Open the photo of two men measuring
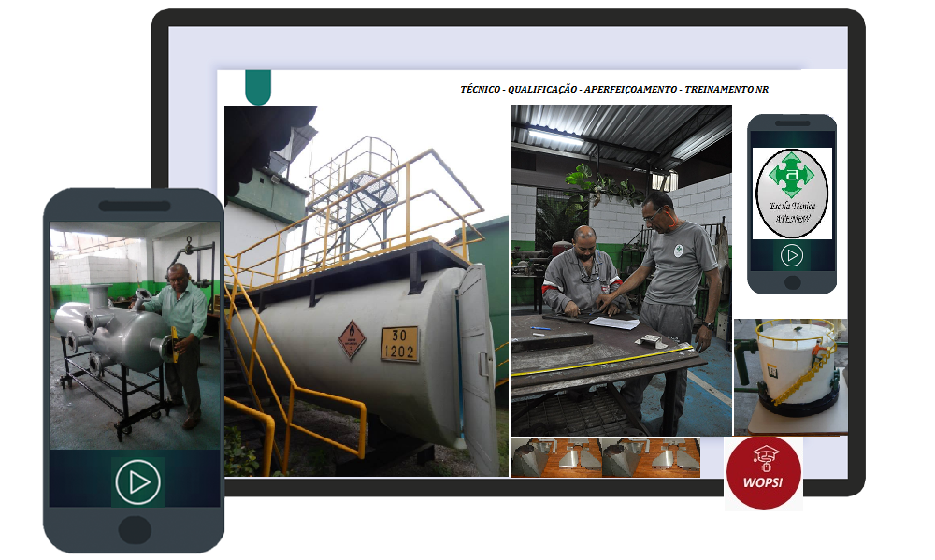Screen dimensions: 935x560 click(x=621, y=269)
